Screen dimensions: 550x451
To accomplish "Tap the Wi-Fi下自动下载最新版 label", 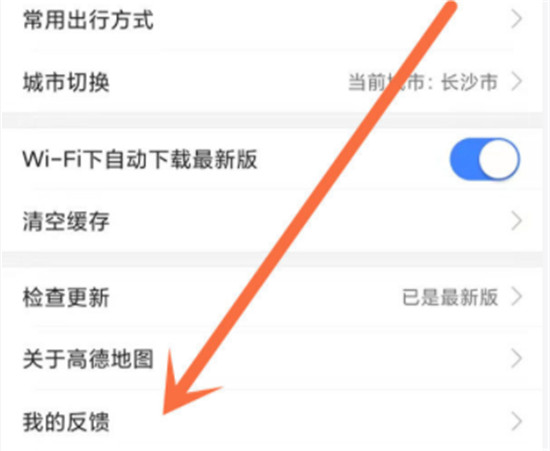I will [140, 159].
